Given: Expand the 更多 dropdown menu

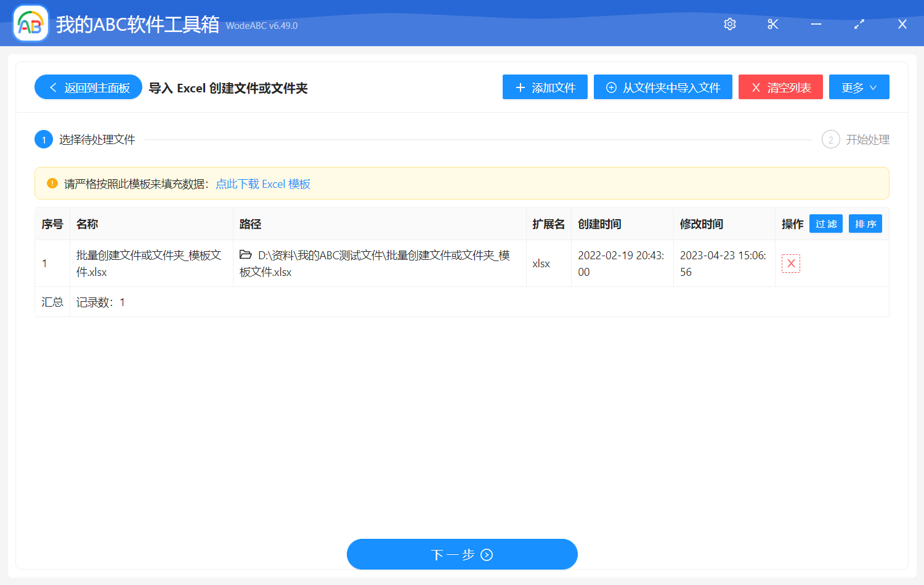Looking at the screenshot, I should pyautogui.click(x=859, y=87).
